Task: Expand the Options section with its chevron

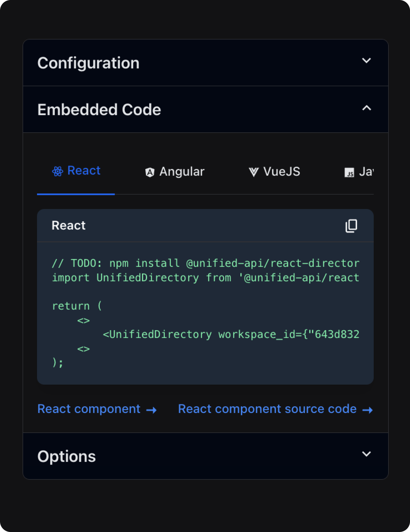Action: (x=366, y=454)
